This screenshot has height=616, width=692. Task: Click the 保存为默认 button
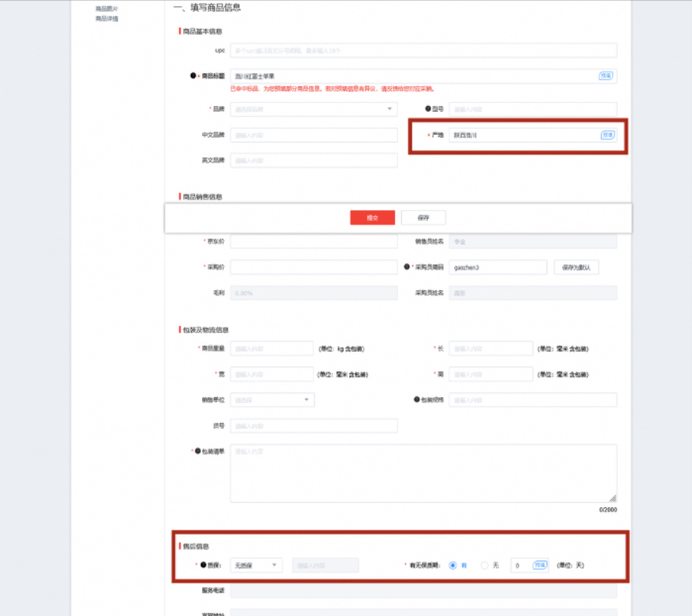[575, 267]
